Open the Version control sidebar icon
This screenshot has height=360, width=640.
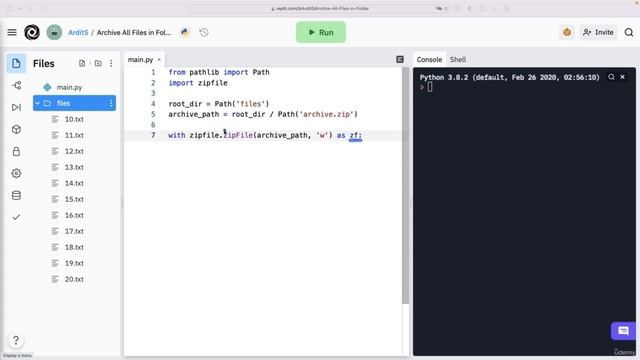tap(16, 86)
